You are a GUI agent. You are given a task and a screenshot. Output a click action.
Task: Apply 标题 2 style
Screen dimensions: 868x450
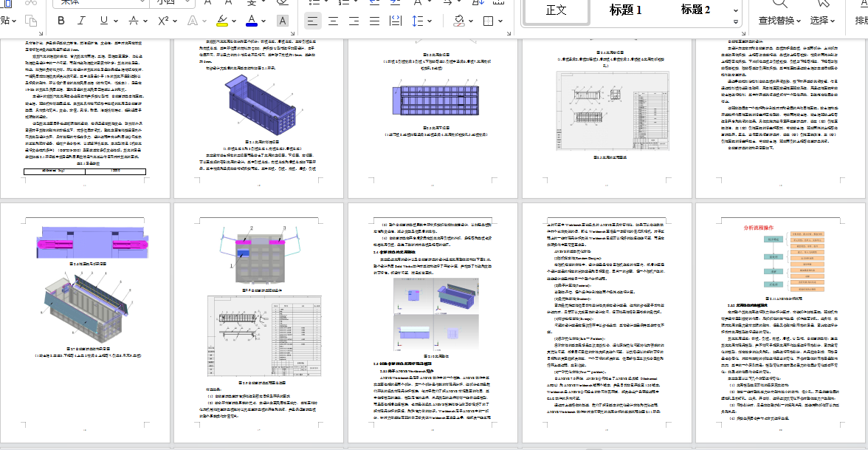coord(695,10)
